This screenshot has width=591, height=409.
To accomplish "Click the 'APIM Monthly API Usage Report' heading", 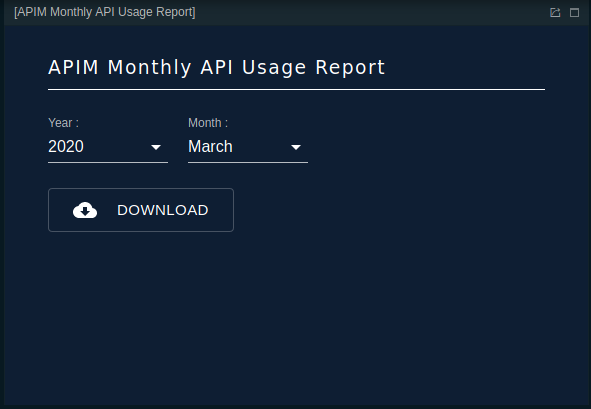I will [x=216, y=68].
